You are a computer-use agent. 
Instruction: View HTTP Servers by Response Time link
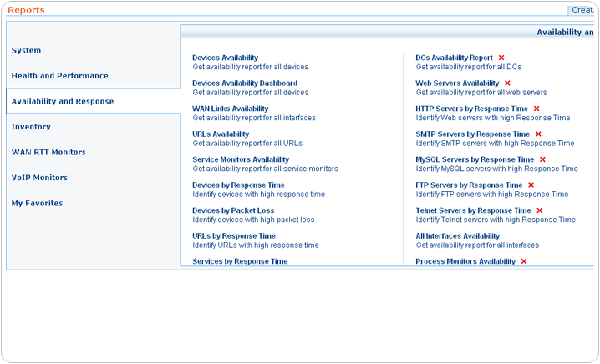pyautogui.click(x=472, y=109)
